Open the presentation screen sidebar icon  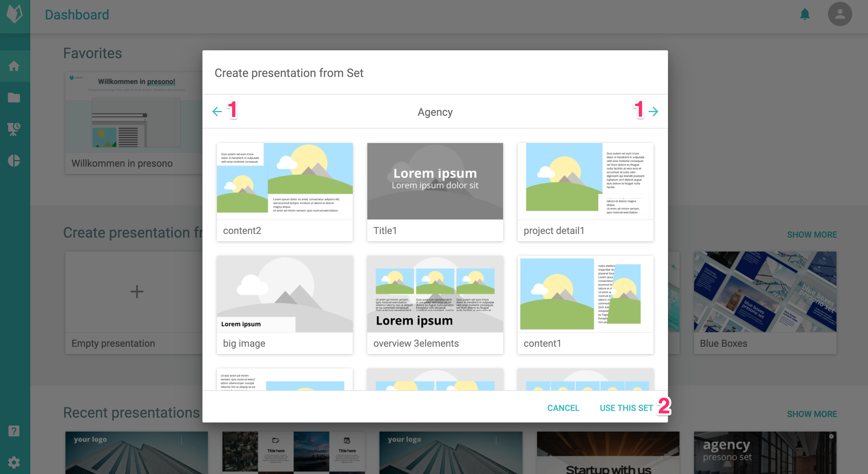(14, 129)
